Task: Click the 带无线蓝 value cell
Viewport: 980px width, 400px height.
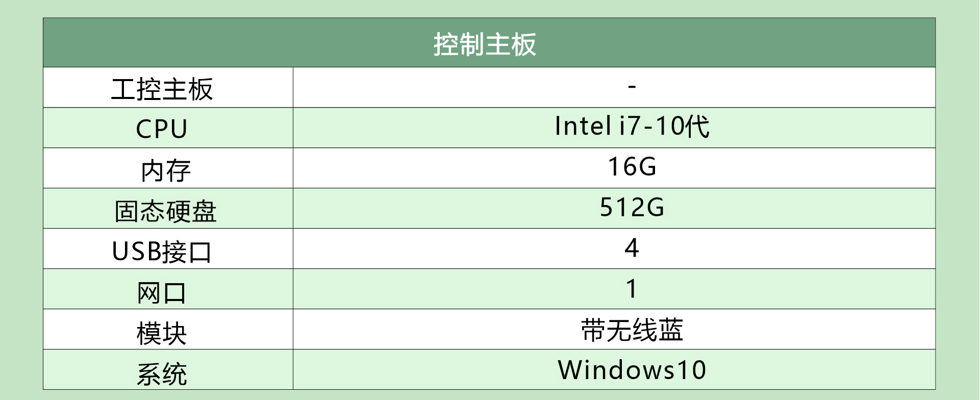Action: coord(632,330)
